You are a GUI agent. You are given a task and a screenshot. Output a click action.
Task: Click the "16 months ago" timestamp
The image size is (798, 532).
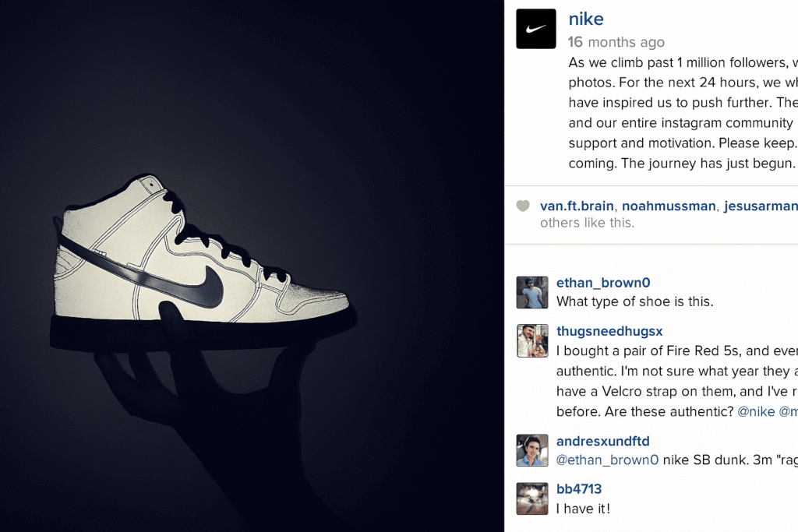[x=616, y=42]
